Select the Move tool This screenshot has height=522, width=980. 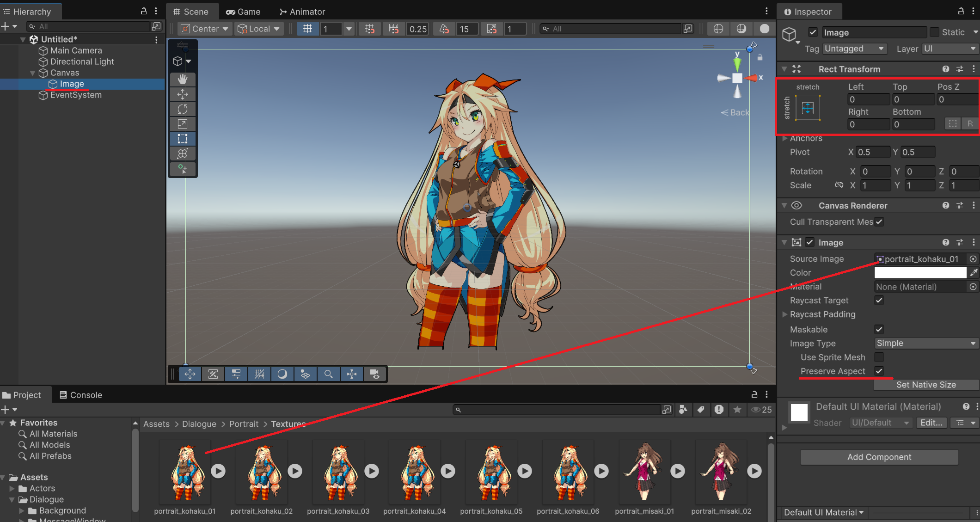tap(183, 94)
